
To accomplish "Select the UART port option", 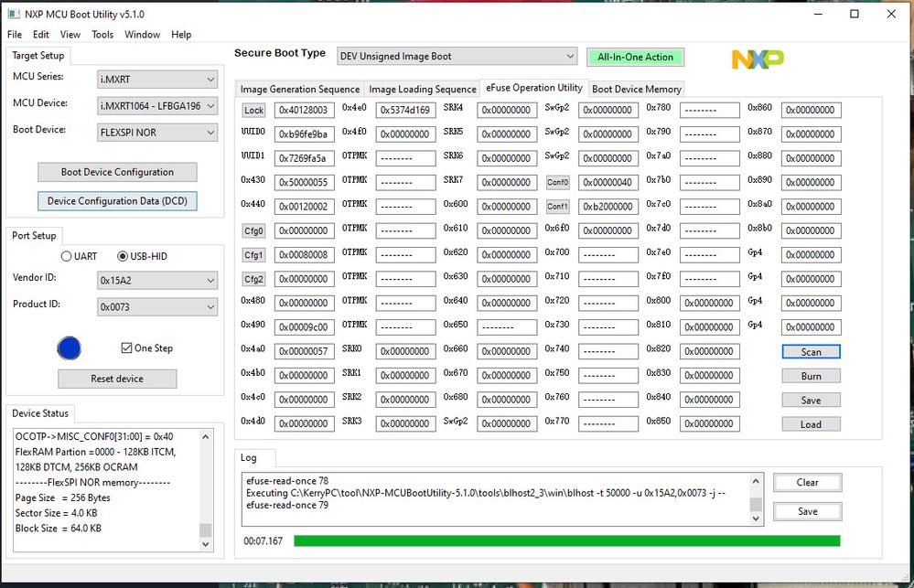I will (x=80, y=256).
